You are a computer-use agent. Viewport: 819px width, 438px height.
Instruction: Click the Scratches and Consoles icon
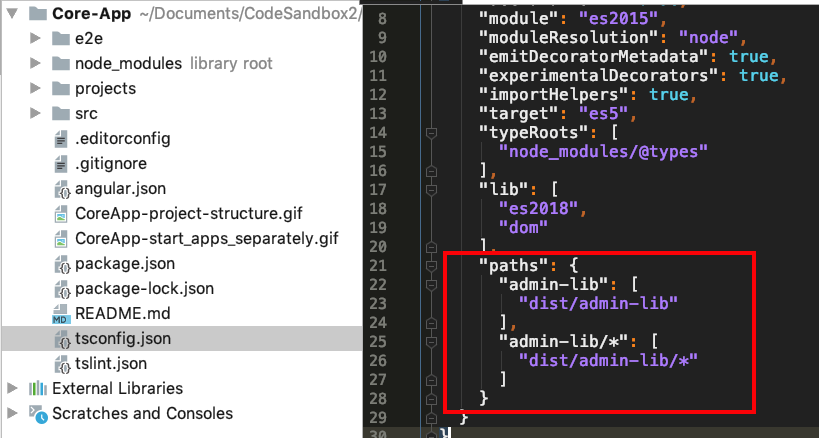(38, 413)
